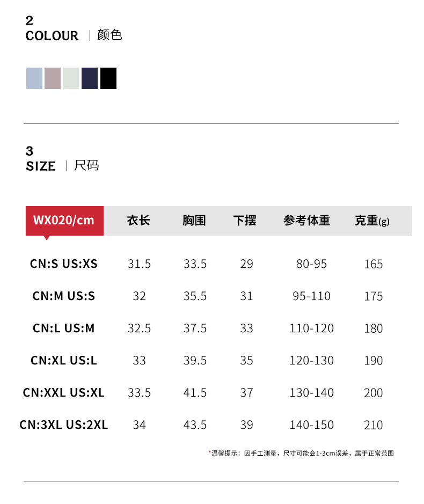The height and width of the screenshot is (504, 424).
Task: Select the 胸围 column header
Action: pyautogui.click(x=194, y=220)
